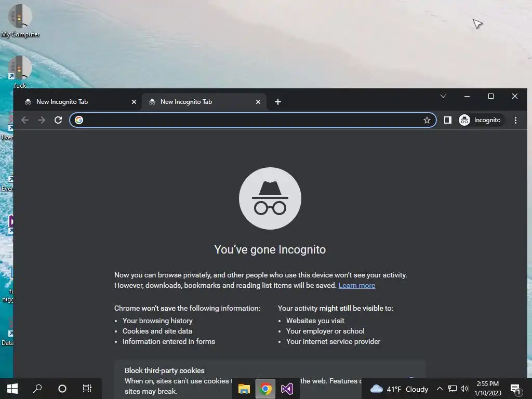The width and height of the screenshot is (532, 399).
Task: Click "Websites you visit" bullet text
Action: pyautogui.click(x=315, y=321)
